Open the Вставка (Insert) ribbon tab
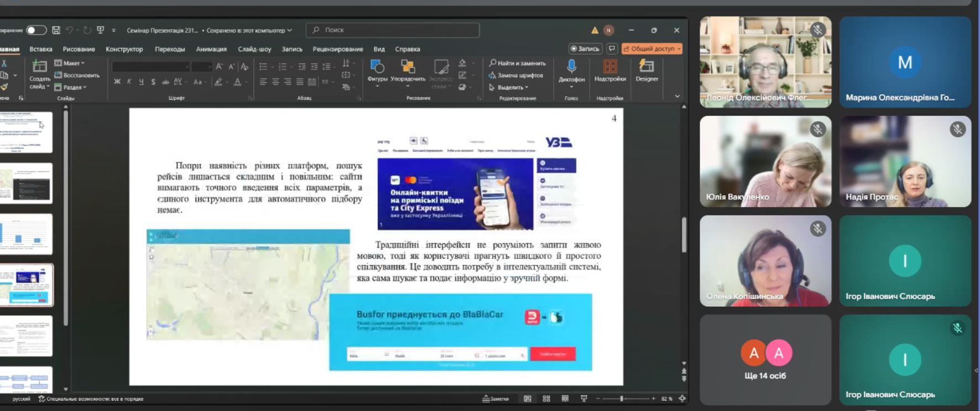980x411 pixels. (41, 49)
